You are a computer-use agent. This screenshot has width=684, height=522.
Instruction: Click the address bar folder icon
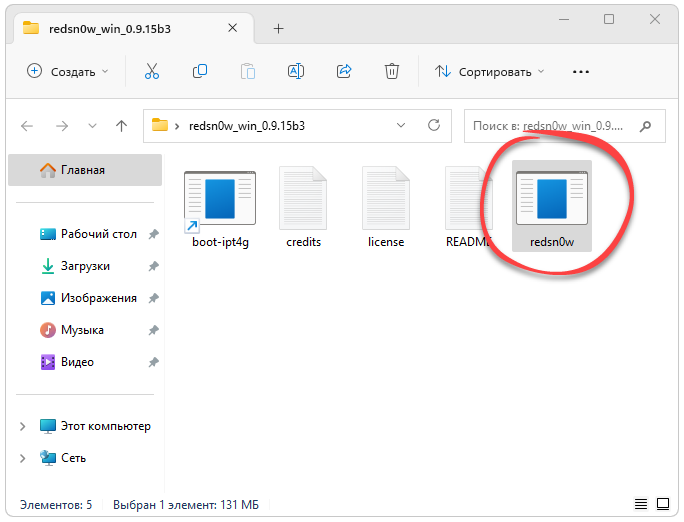pos(160,125)
